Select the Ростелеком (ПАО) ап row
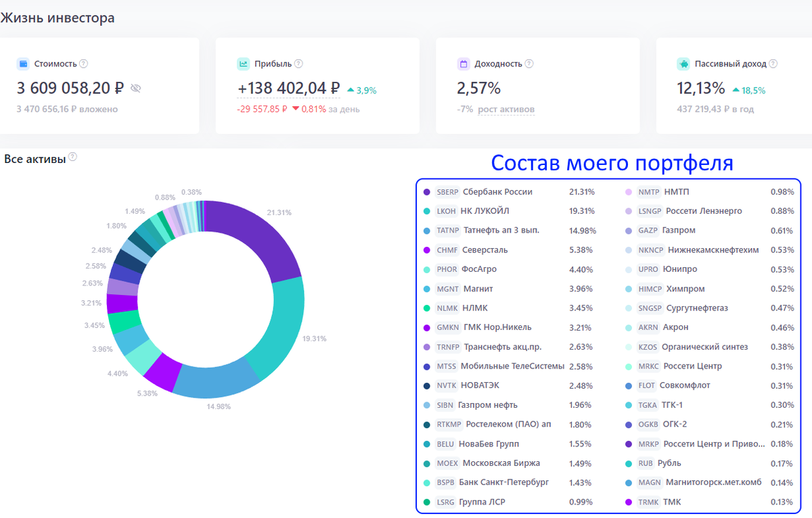812x518 pixels. pos(508,425)
